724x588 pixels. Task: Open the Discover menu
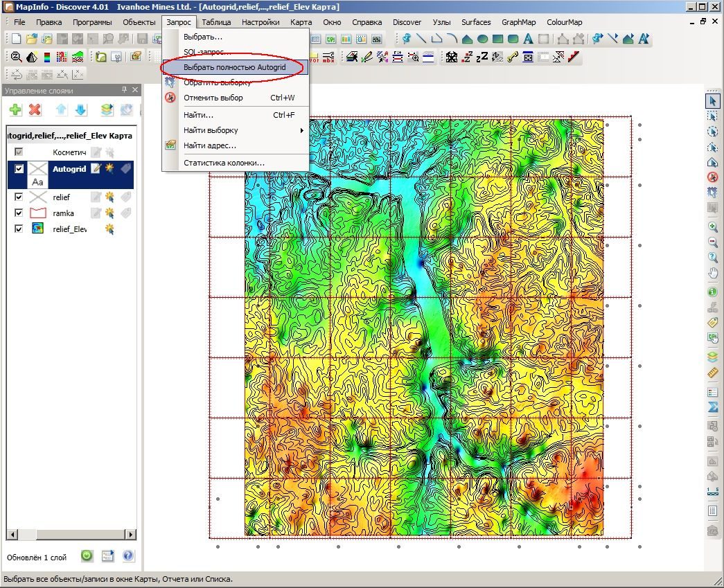[407, 22]
